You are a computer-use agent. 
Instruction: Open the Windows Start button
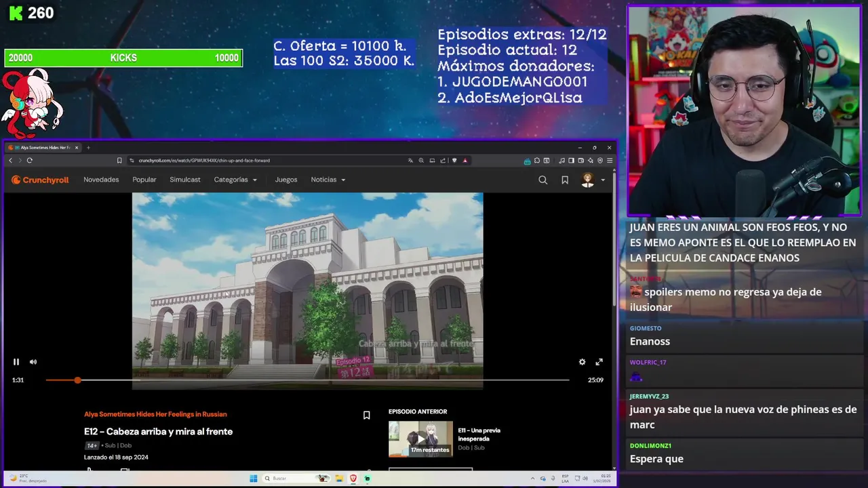[x=254, y=479]
